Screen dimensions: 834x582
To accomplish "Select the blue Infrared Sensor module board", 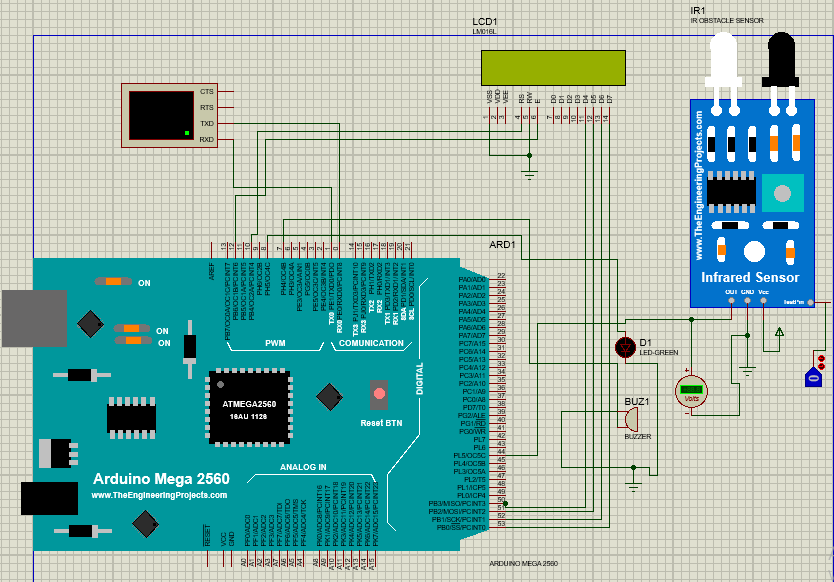I will pos(752,203).
